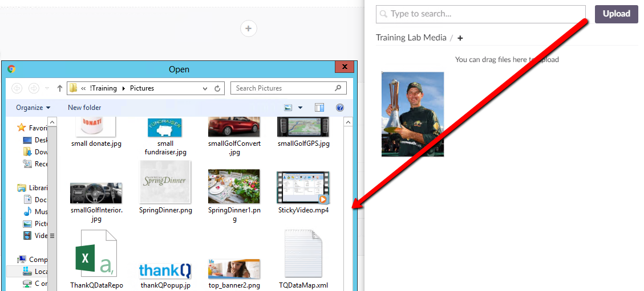Expand the address path history dropdown

point(205,88)
